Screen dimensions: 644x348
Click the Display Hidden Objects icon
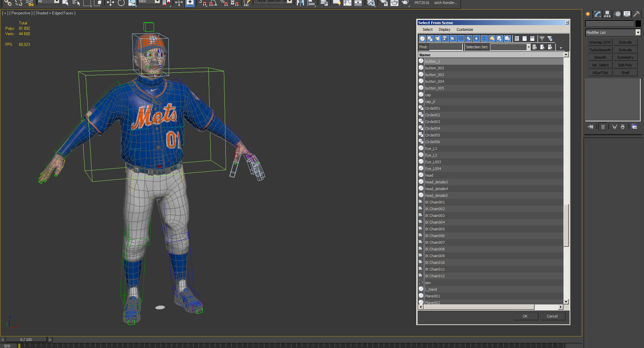pos(507,39)
